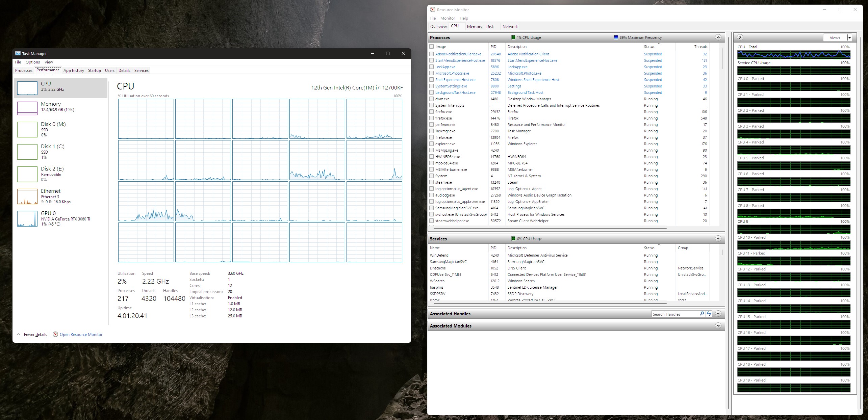Open the Startup tab in Task Manager
Viewport: 868px width, 420px height.
pos(95,71)
